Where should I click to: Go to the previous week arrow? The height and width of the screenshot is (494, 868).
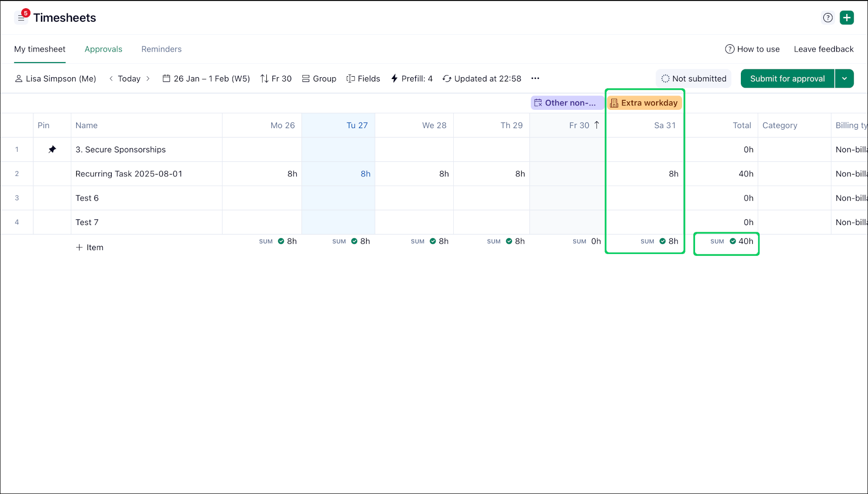coord(111,79)
